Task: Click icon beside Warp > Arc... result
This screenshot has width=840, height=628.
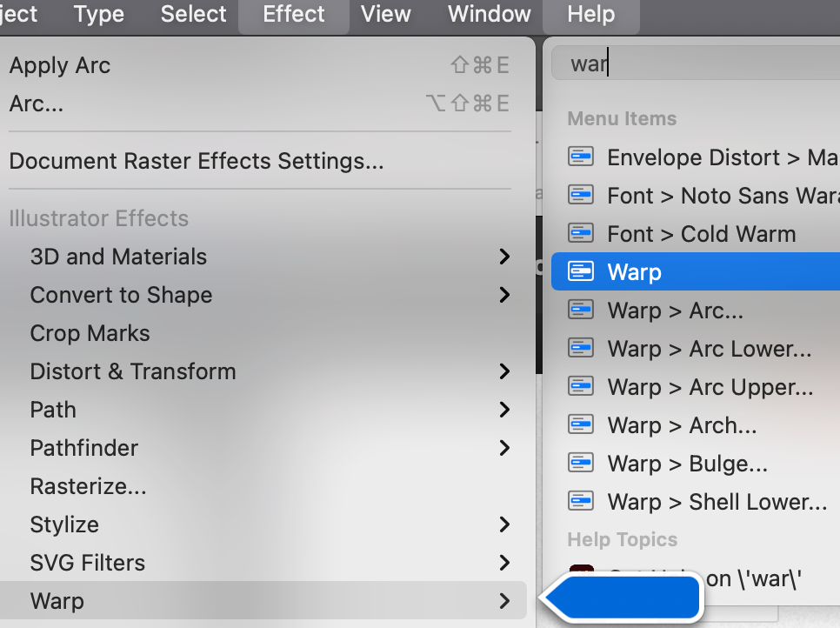Action: point(580,311)
